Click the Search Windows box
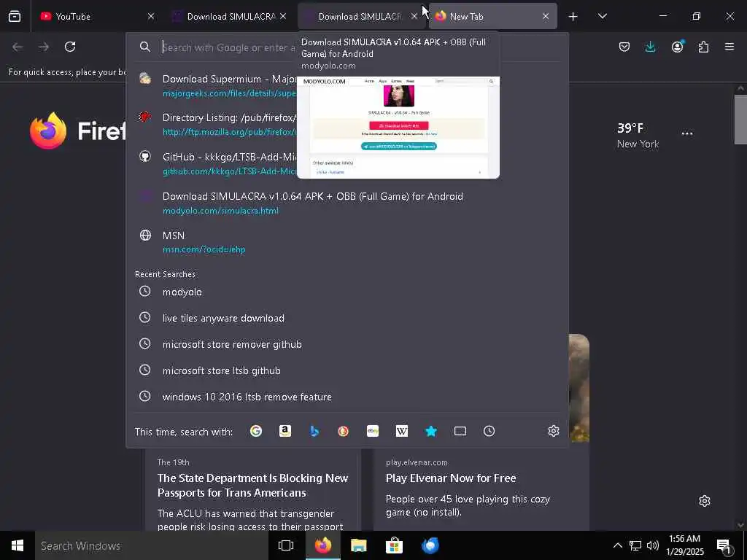The width and height of the screenshot is (747, 560). tap(152, 545)
